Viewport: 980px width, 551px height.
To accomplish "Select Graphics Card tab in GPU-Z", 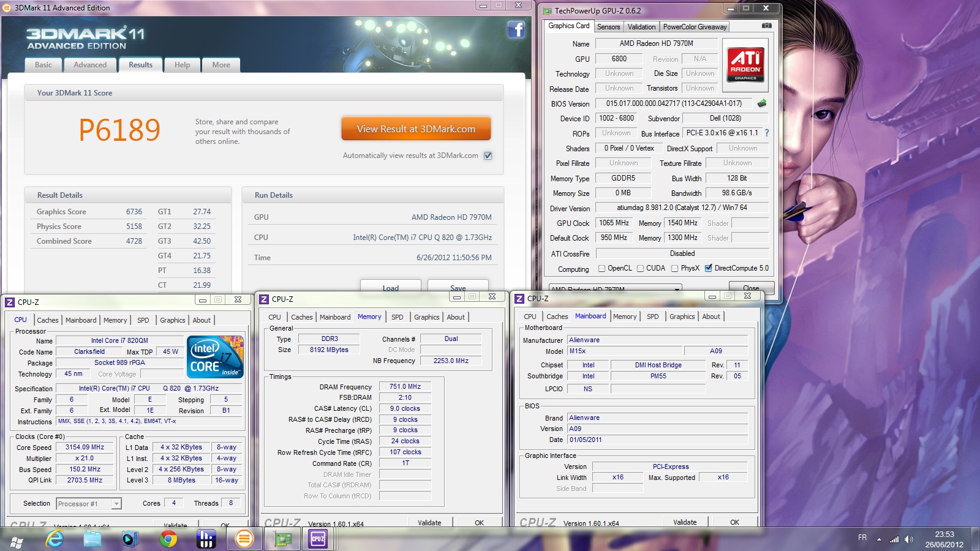I will coord(569,26).
